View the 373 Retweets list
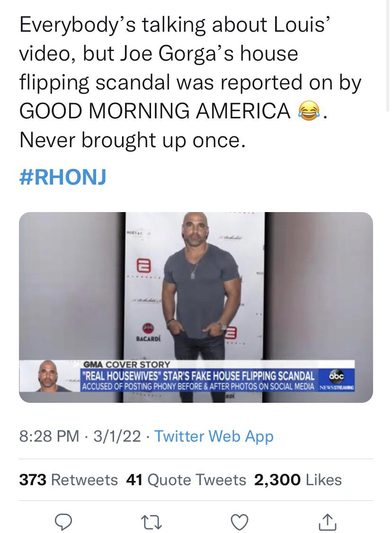392x533 pixels. pyautogui.click(x=68, y=480)
